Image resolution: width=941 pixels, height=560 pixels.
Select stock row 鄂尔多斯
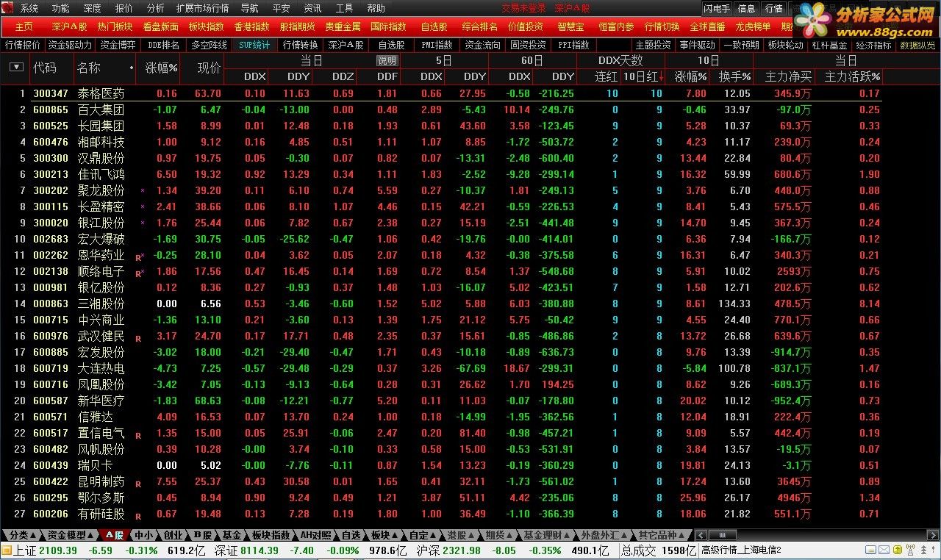coord(441,498)
